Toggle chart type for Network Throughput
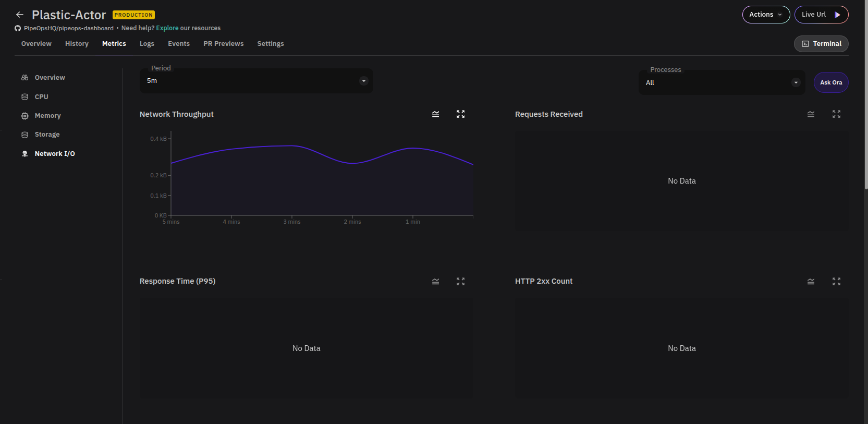This screenshot has height=424, width=868. (436, 114)
